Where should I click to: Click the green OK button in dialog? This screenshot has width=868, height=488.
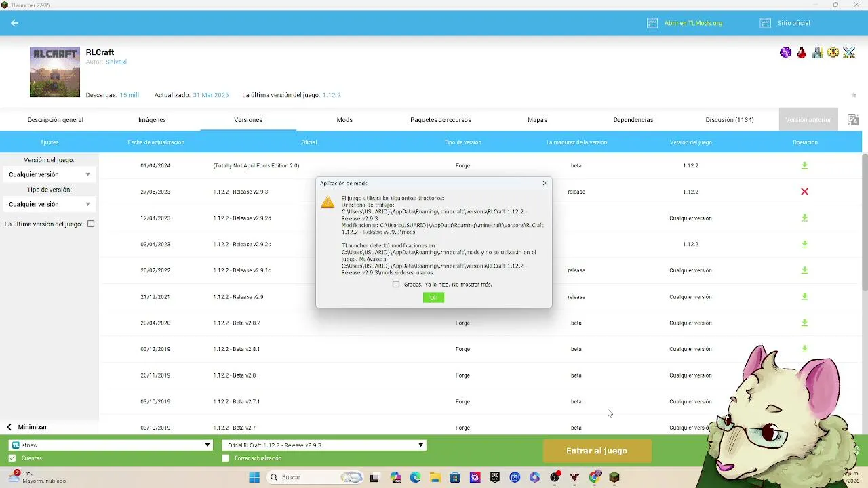click(x=433, y=298)
